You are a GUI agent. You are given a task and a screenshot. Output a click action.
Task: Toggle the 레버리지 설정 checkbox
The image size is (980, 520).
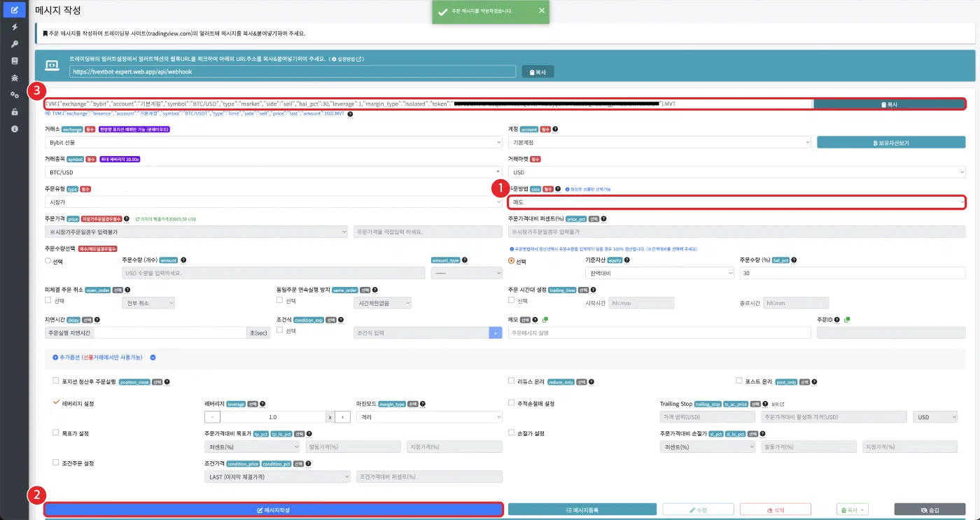56,403
